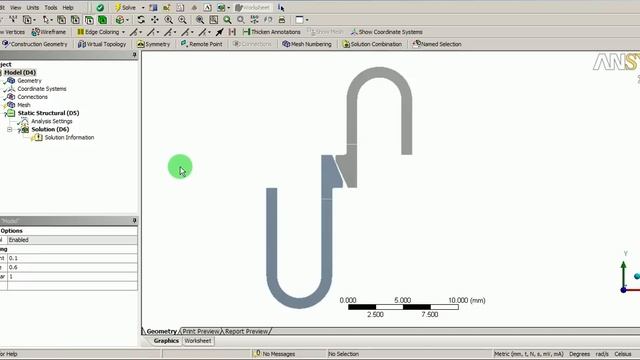Click the 0.6 value field

coord(72,267)
